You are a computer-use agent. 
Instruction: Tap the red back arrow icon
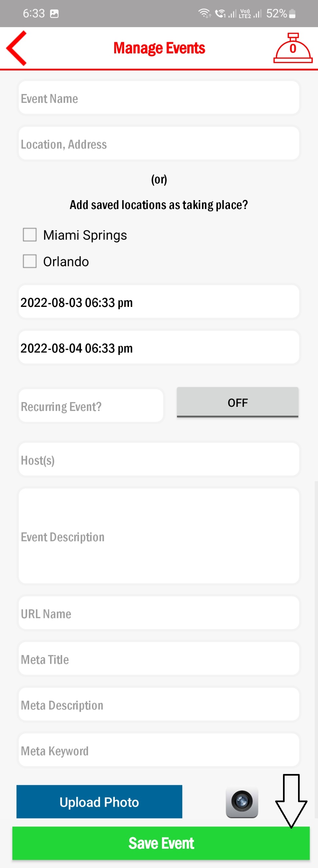(x=17, y=48)
